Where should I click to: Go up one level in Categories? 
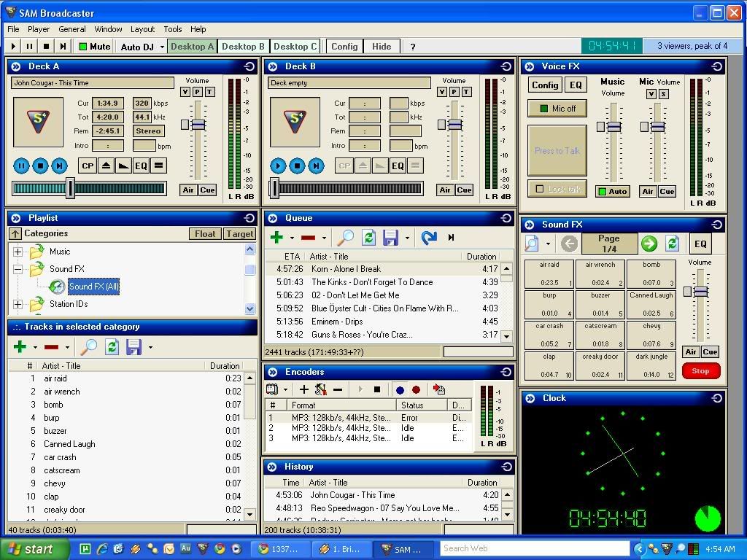click(x=15, y=233)
